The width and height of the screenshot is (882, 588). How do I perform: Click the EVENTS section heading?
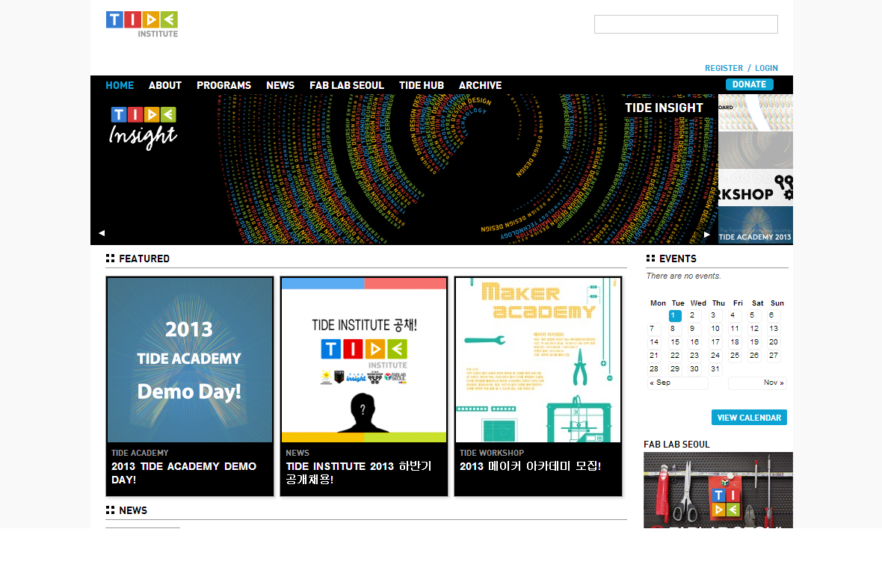click(x=677, y=259)
